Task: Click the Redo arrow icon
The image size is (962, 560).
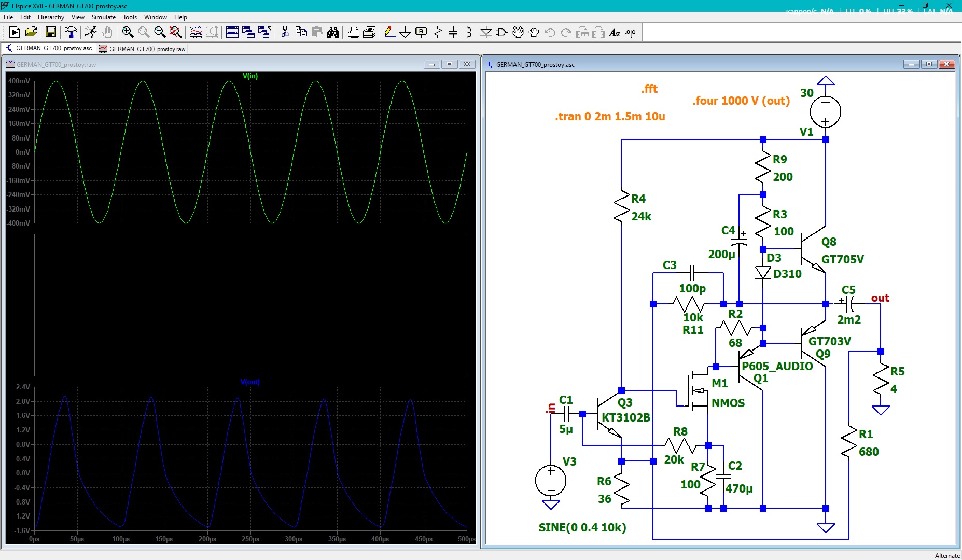Action: 566,33
